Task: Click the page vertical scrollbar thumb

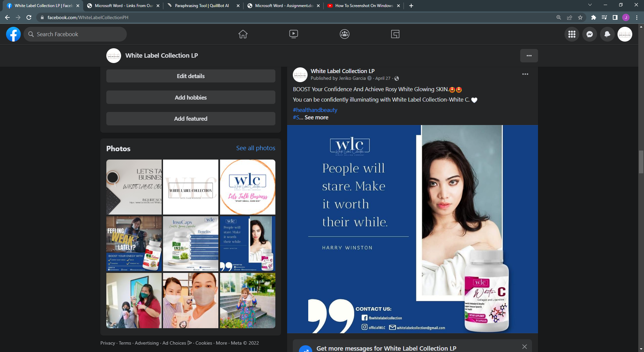Action: [641, 162]
